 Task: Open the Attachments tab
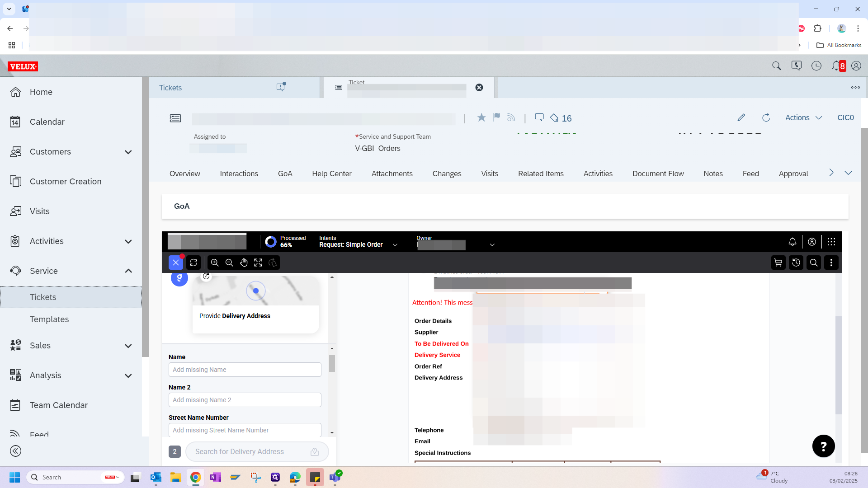coord(392,174)
